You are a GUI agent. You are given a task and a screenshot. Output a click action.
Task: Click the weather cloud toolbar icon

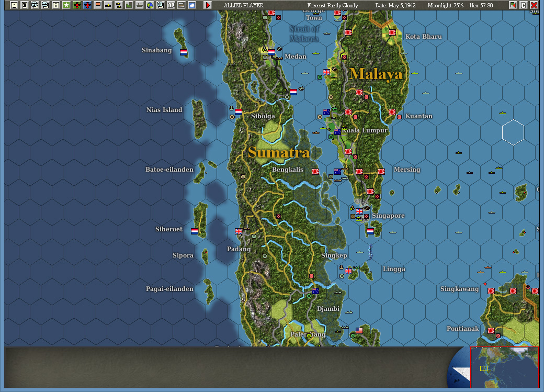[192, 4]
